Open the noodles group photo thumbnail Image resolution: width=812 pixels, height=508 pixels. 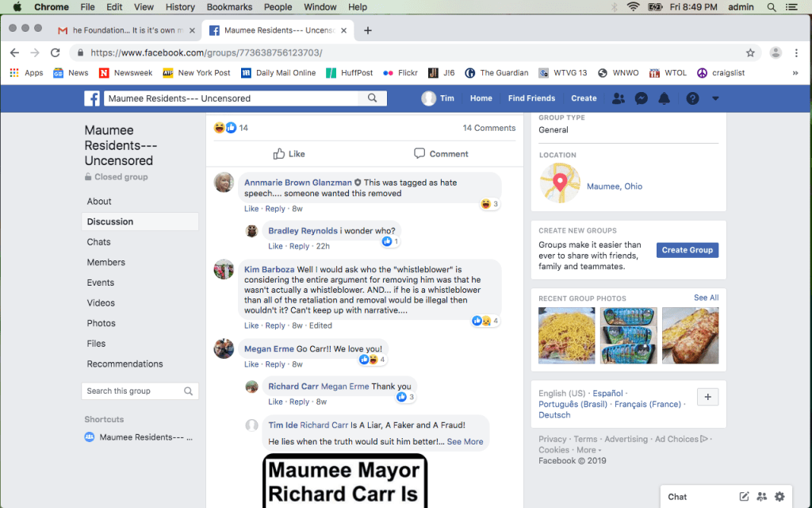566,336
